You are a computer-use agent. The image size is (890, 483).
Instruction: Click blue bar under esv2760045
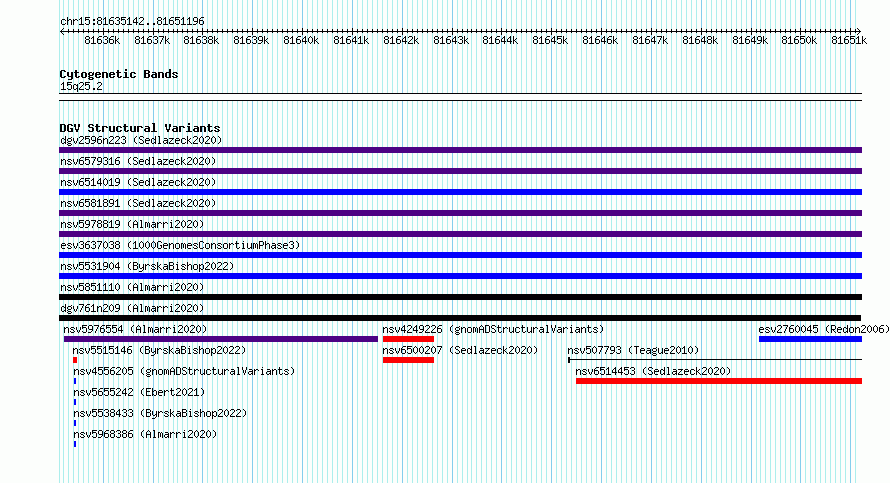pos(811,339)
